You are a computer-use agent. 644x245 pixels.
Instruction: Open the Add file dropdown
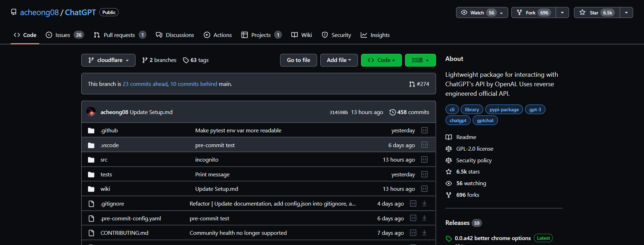pyautogui.click(x=339, y=60)
